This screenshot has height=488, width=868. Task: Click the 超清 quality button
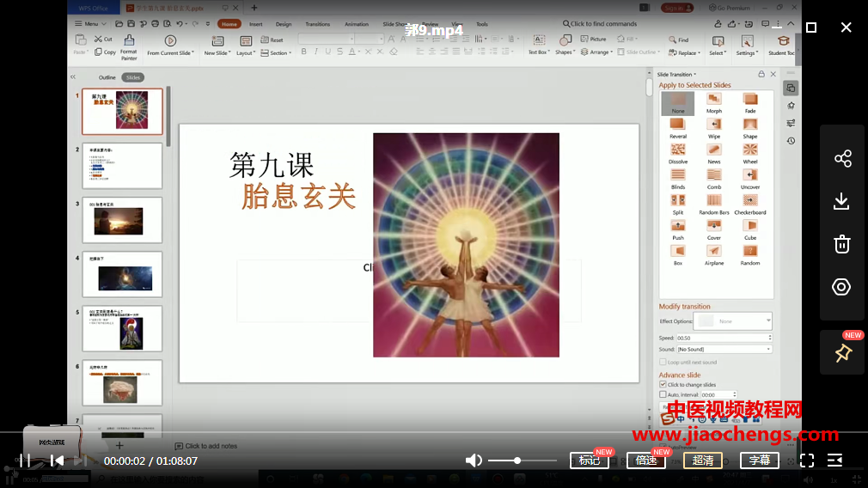(x=703, y=461)
